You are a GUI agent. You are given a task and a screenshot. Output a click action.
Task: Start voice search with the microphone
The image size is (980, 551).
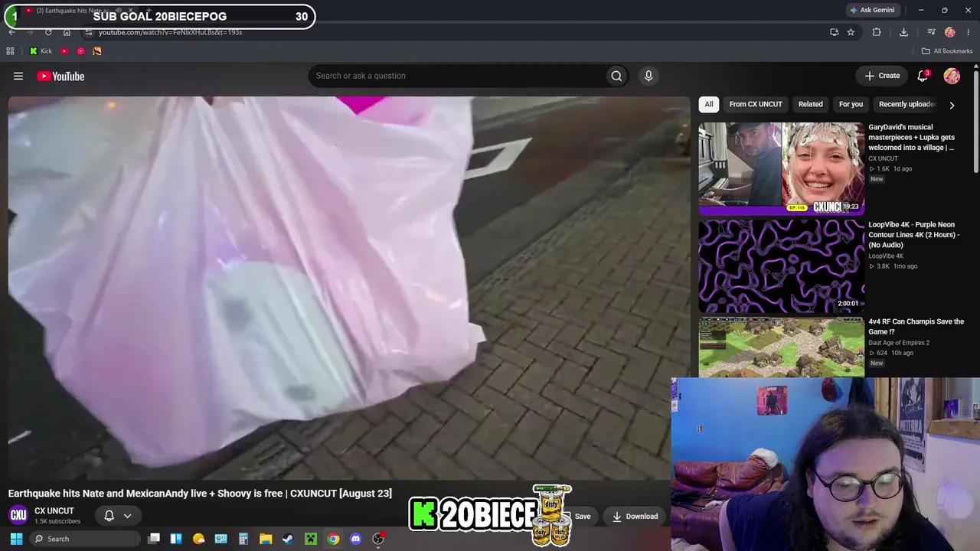coord(648,76)
